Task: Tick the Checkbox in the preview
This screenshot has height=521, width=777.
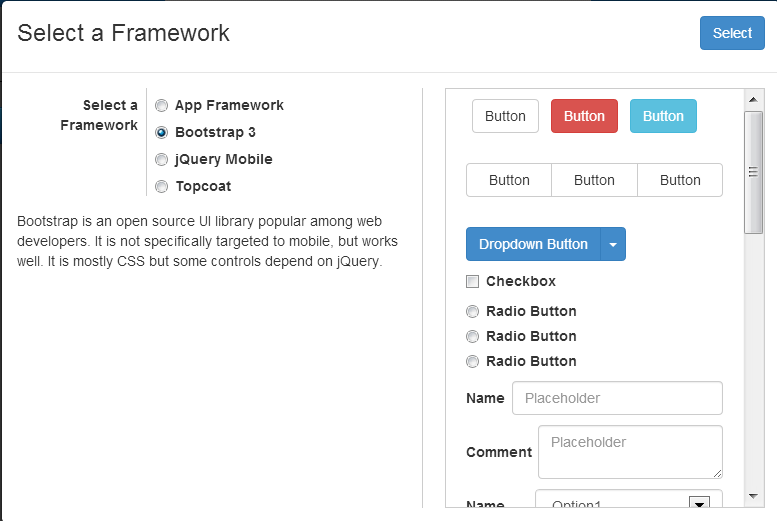Action: click(473, 282)
